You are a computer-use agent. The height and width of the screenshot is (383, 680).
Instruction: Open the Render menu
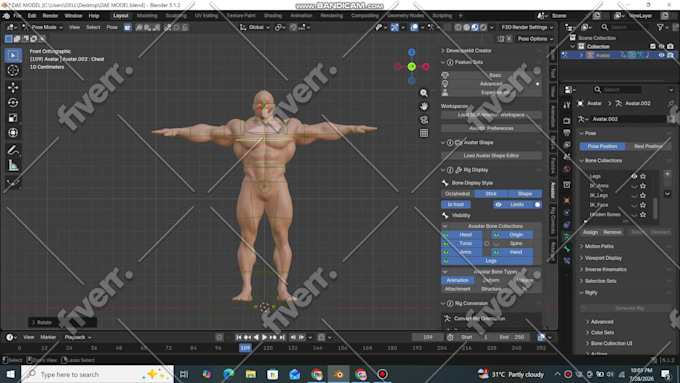(x=50, y=16)
